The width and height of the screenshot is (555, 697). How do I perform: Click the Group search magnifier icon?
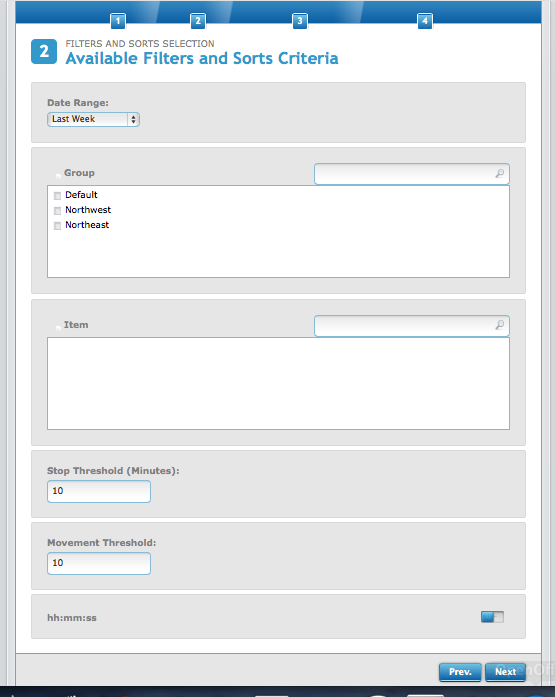(x=500, y=173)
